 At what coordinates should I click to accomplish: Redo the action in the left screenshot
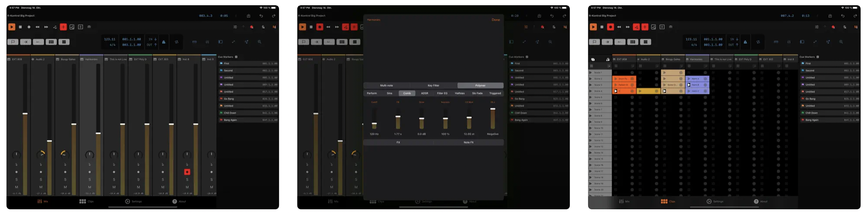click(x=274, y=16)
